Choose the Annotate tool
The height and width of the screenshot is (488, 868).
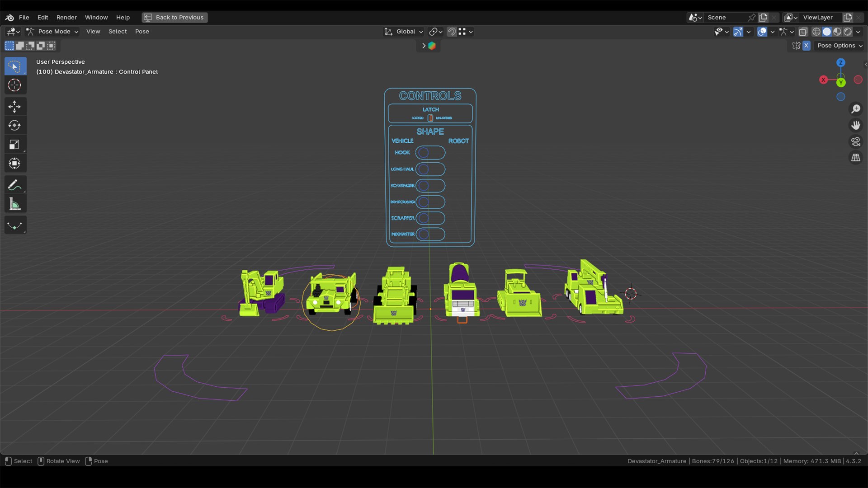[x=15, y=185]
